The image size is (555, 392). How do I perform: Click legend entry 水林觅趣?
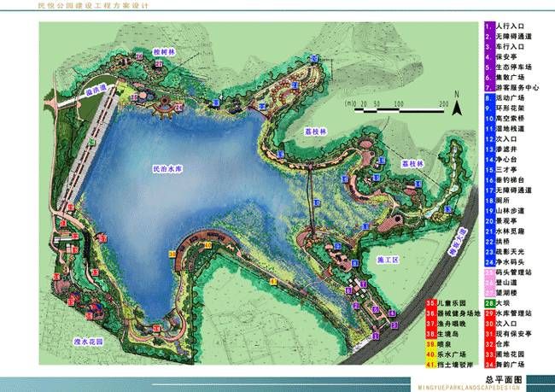[505, 231]
